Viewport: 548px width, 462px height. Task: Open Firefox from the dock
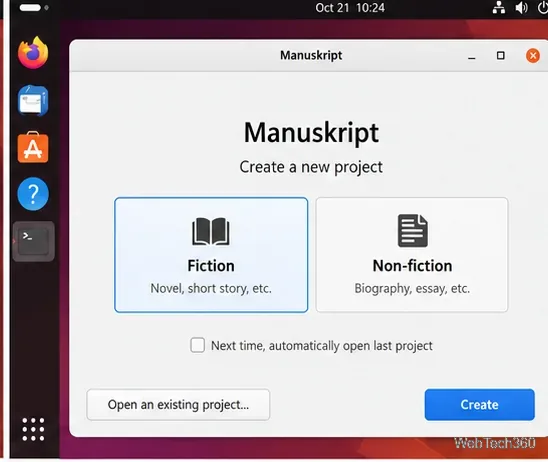click(33, 53)
